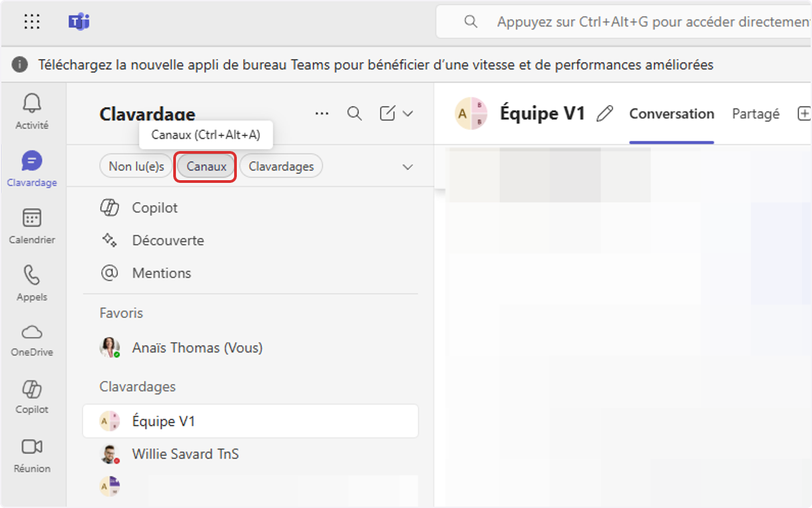Image resolution: width=812 pixels, height=508 pixels.
Task: Filter by Non lu(e)s
Action: (x=136, y=166)
